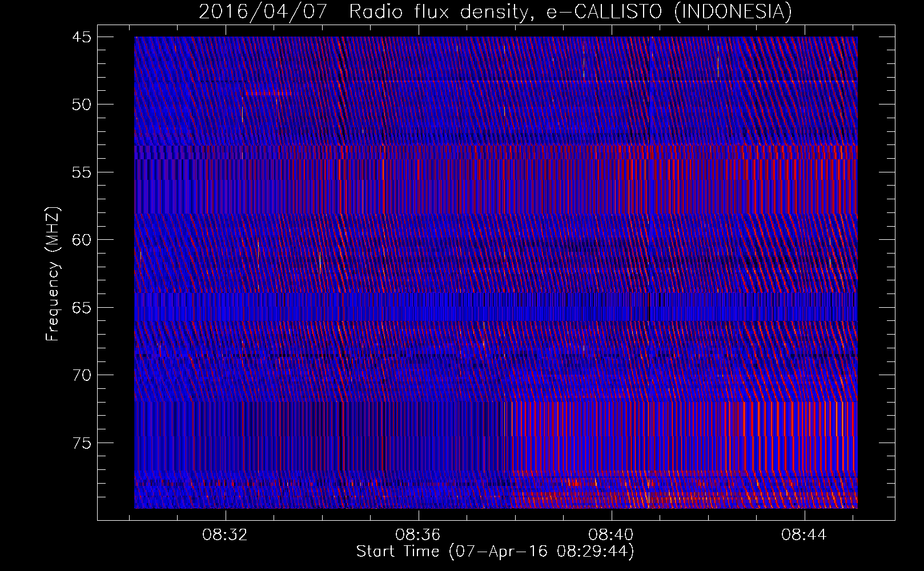Screen dimensions: 924x571
Task: Click the 08:44 time tick label
Action: (804, 535)
